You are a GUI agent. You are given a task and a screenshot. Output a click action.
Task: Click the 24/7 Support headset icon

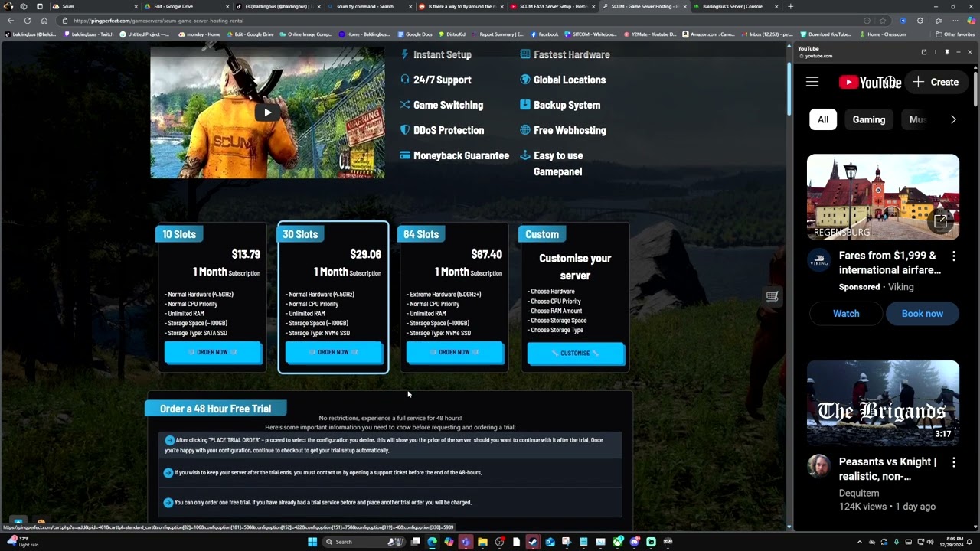[405, 80]
